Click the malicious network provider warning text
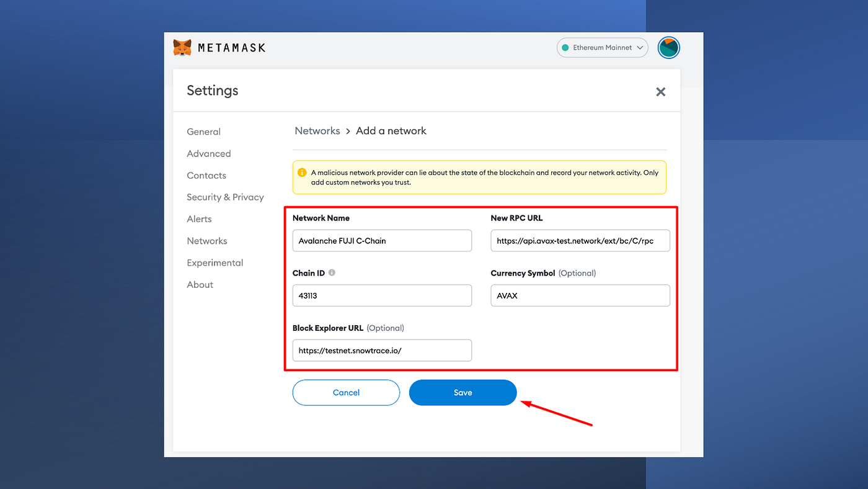This screenshot has width=868, height=489. click(x=485, y=177)
